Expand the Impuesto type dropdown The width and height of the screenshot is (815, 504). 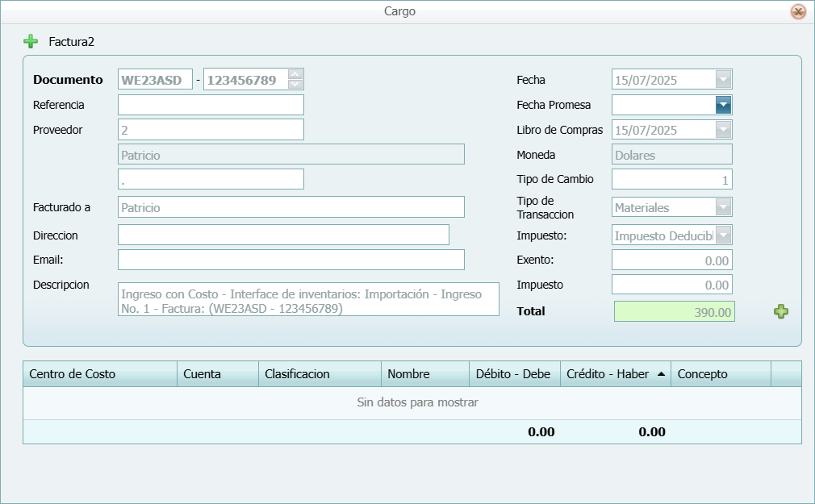(724, 235)
